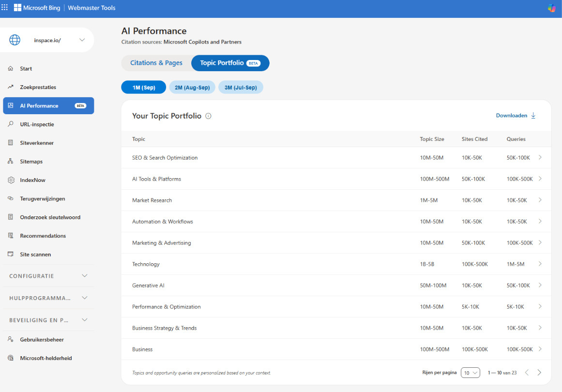The image size is (562, 392).
Task: Select the 3M (Jul-Sep) time range
Action: pos(241,88)
